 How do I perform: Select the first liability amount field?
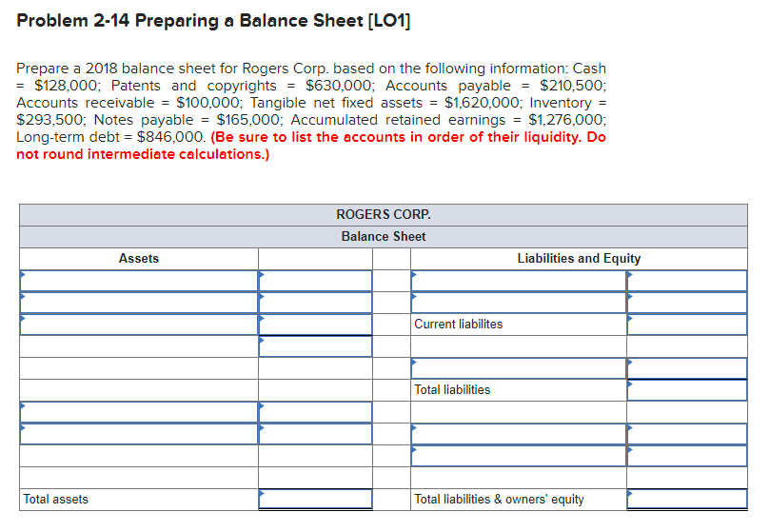click(687, 281)
